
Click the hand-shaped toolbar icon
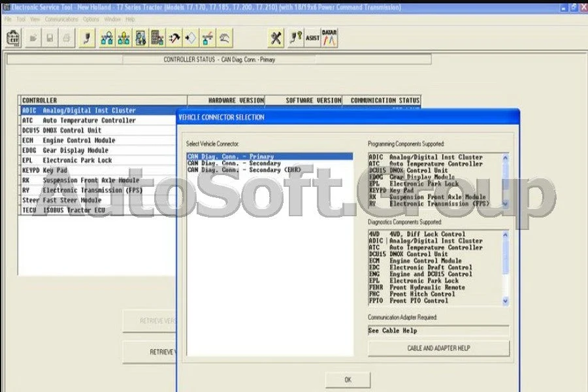click(x=225, y=39)
